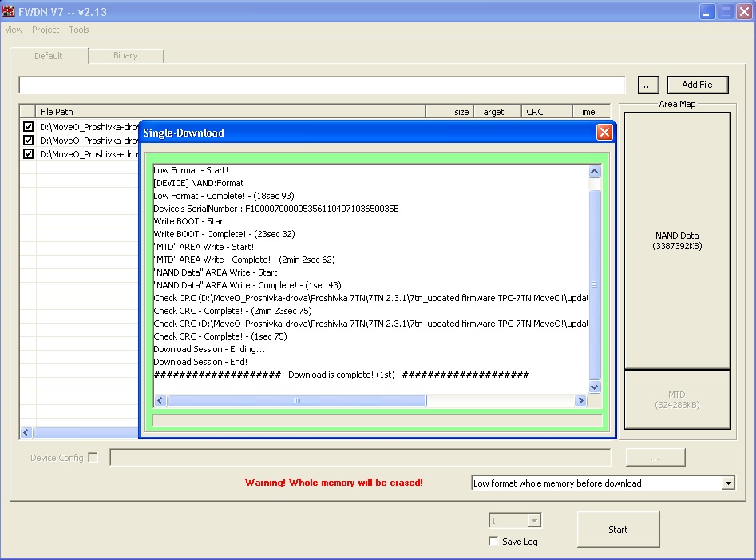Click the browse "..." button near Add File
756x560 pixels.
648,85
